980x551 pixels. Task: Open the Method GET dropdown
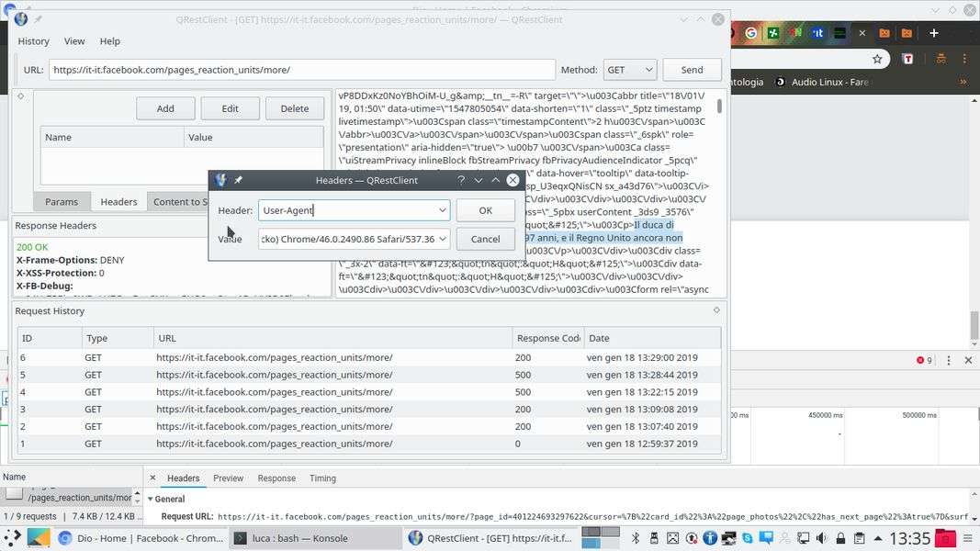629,70
